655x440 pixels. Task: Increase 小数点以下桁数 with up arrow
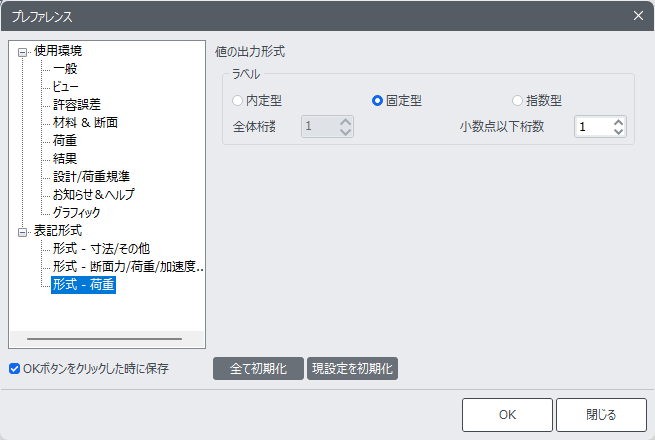pyautogui.click(x=618, y=122)
